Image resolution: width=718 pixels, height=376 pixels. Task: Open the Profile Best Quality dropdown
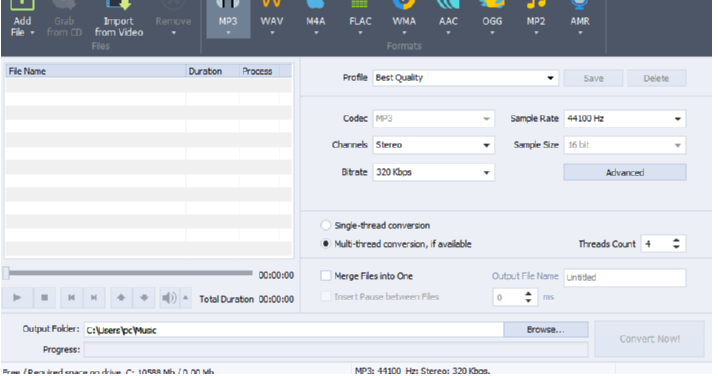466,78
